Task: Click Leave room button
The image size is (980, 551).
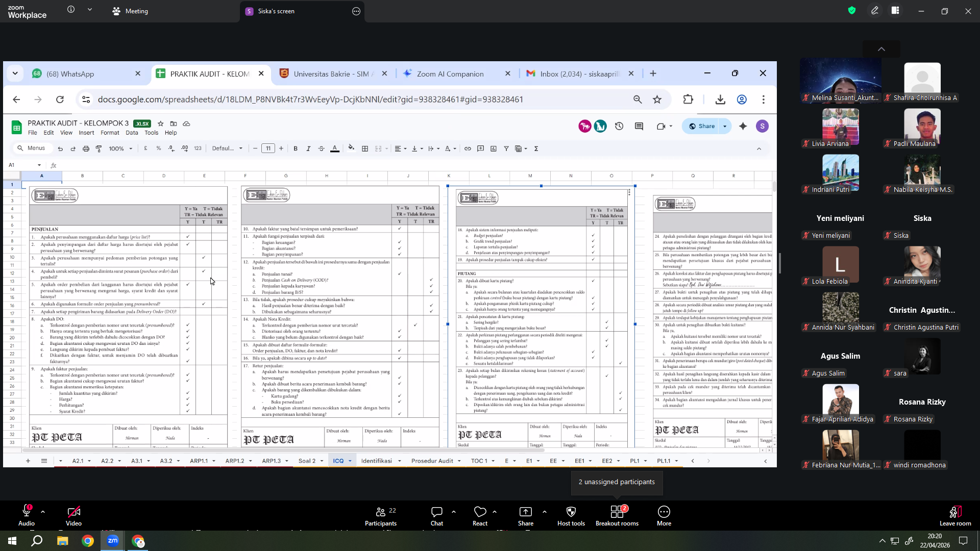Action: (x=955, y=515)
